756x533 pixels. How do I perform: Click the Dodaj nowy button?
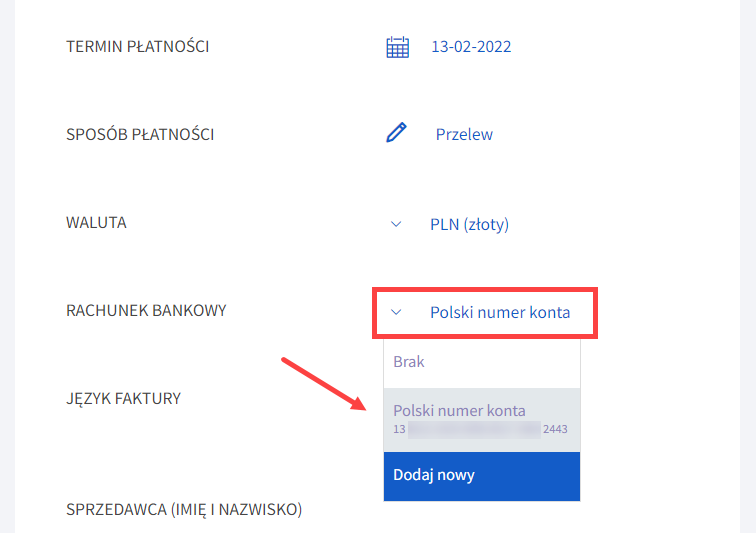(x=482, y=476)
